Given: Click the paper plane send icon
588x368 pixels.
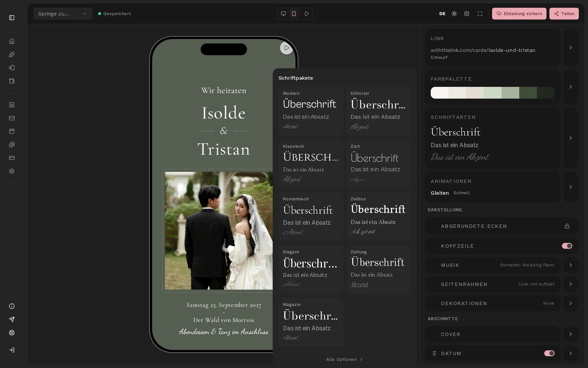Looking at the screenshot, I should (x=12, y=320).
